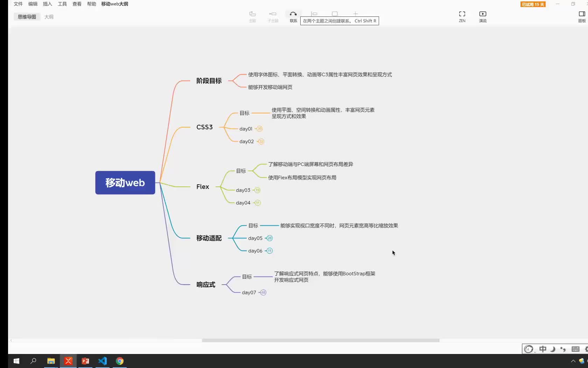Toggle the IME punctuation mode
Screen dimensions: 588x368
(x=563, y=349)
